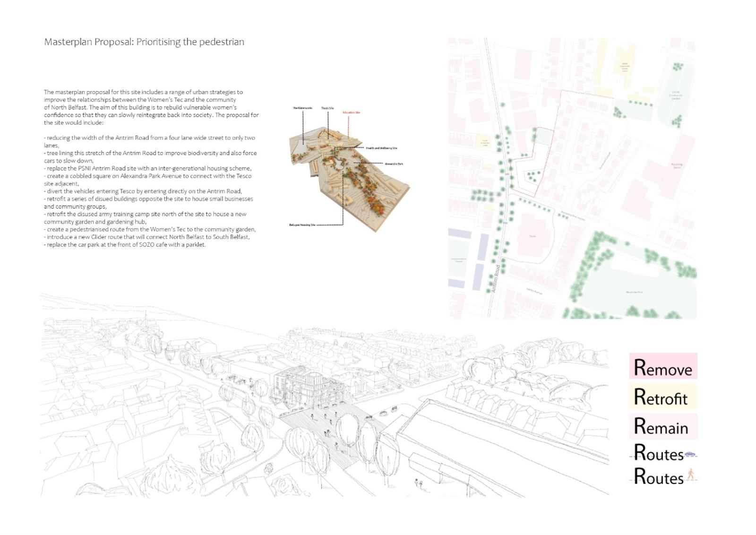Click the Recycling Centre on the map
This screenshot has width=756, height=535.
[676, 166]
